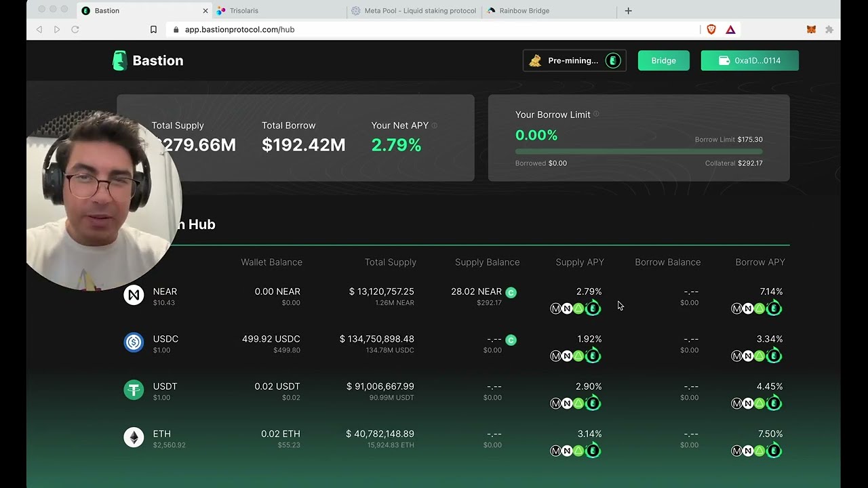The image size is (868, 488).
Task: Click the 0.00% borrow limit percentage
Action: [x=536, y=135]
